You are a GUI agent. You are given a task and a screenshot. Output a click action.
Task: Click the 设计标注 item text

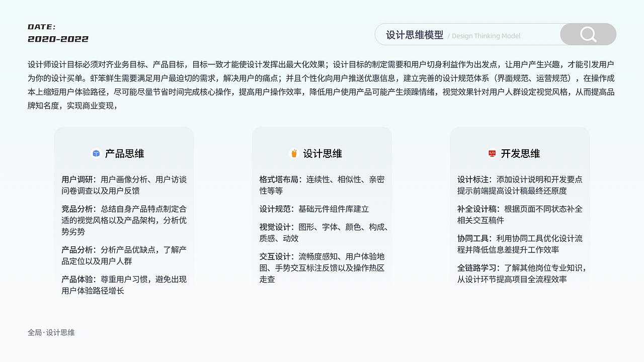[x=520, y=185]
